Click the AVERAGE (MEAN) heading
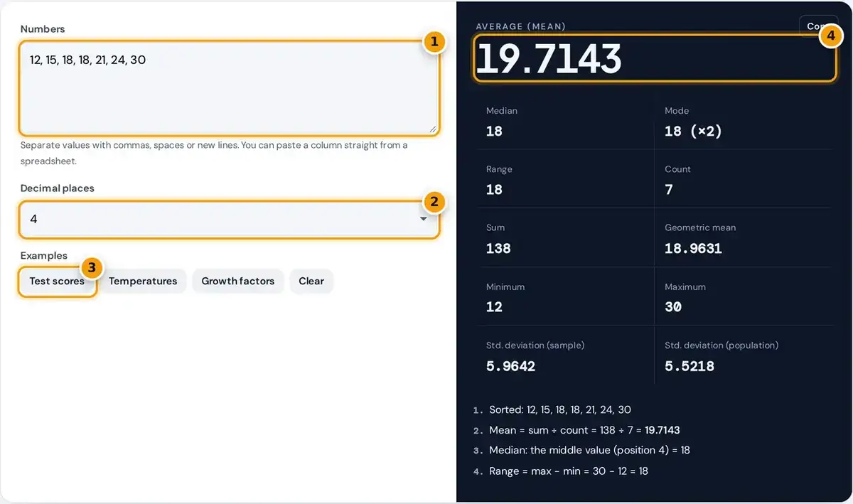The height and width of the screenshot is (504, 853). click(x=520, y=26)
